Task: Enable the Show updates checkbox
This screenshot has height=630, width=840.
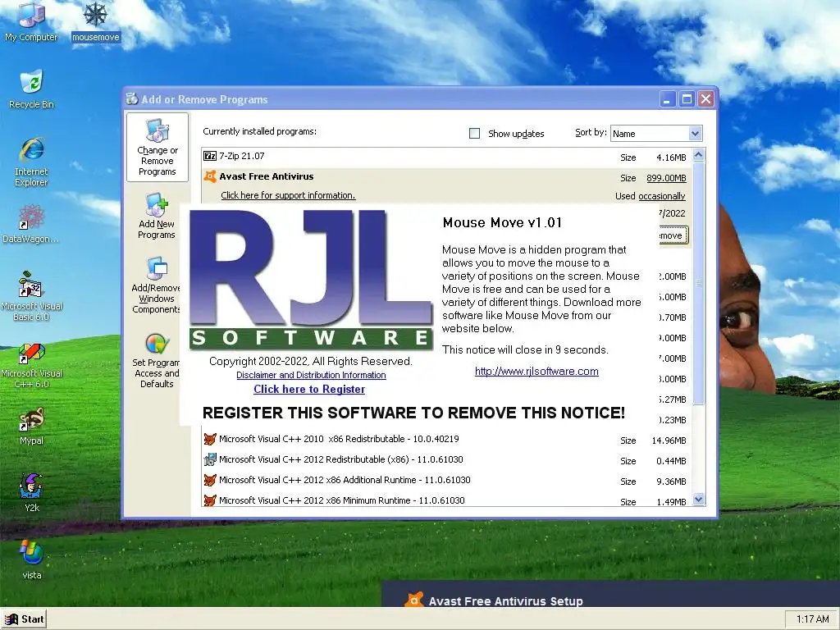Action: 474,134
